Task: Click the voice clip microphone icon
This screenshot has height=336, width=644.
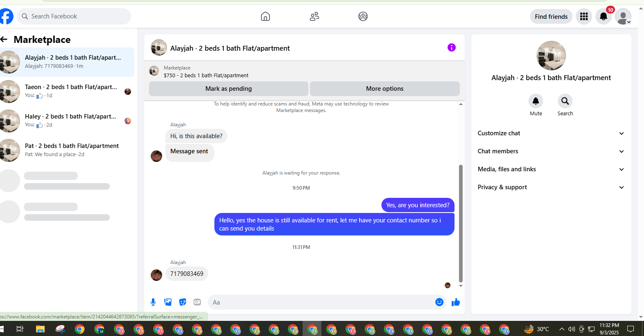Action: coord(153,302)
